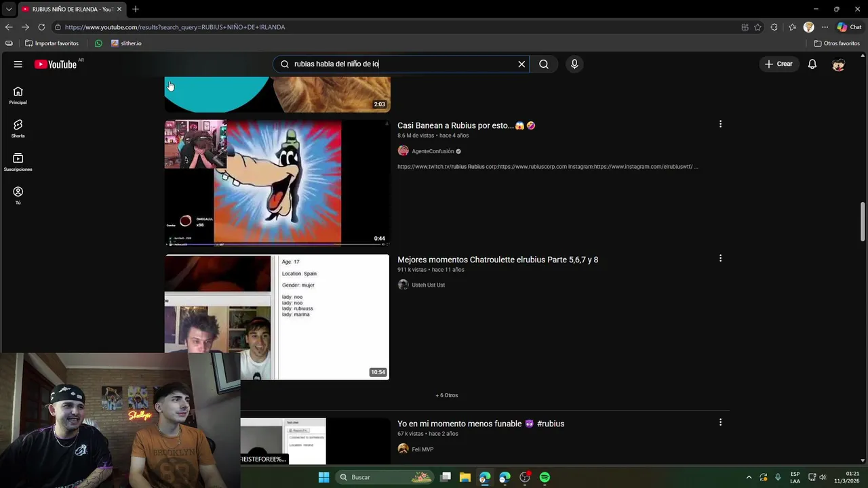The width and height of the screenshot is (868, 488).
Task: Expand the + 6 Otros results
Action: (x=447, y=395)
